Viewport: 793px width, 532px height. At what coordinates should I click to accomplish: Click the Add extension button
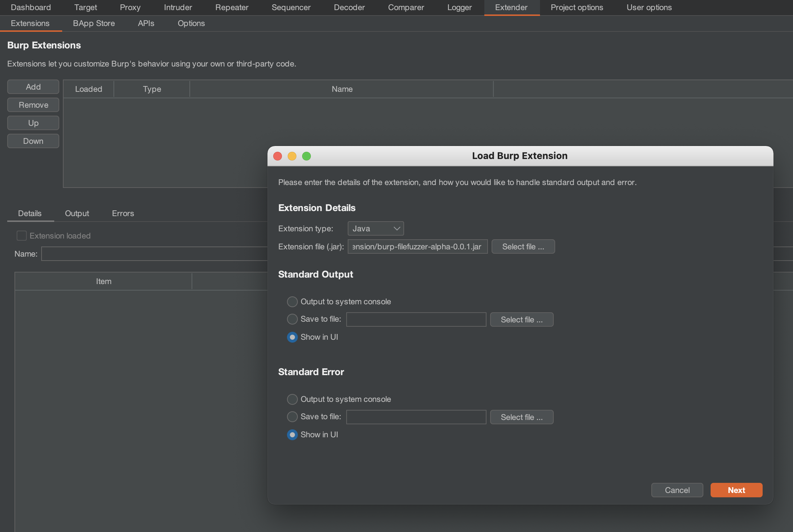coord(33,87)
